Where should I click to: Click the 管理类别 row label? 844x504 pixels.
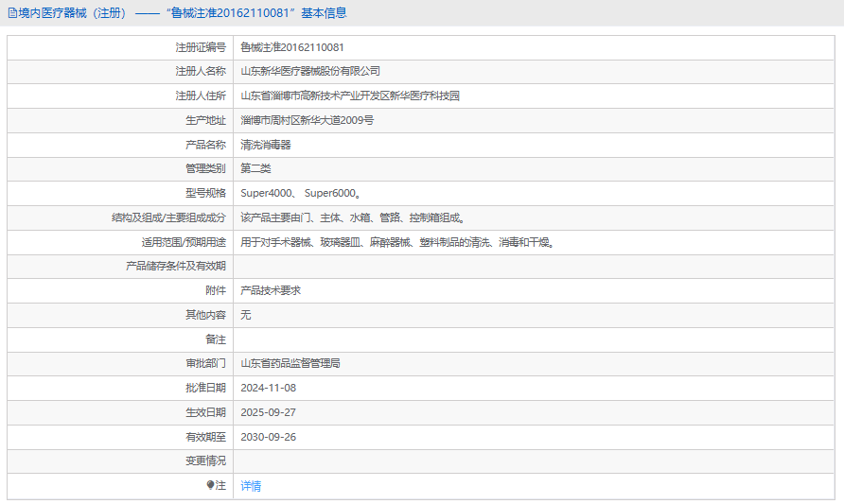pos(205,168)
